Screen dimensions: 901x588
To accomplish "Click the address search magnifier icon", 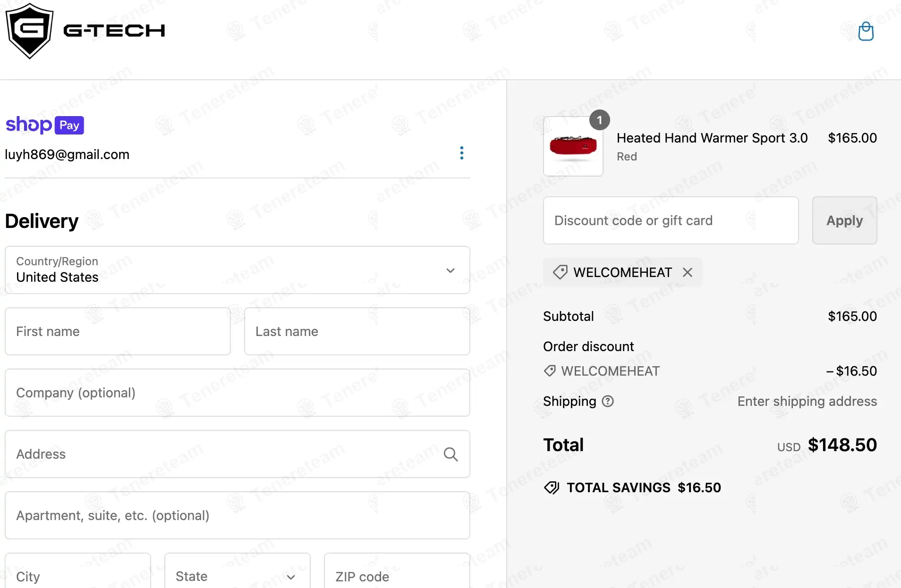I will (450, 454).
